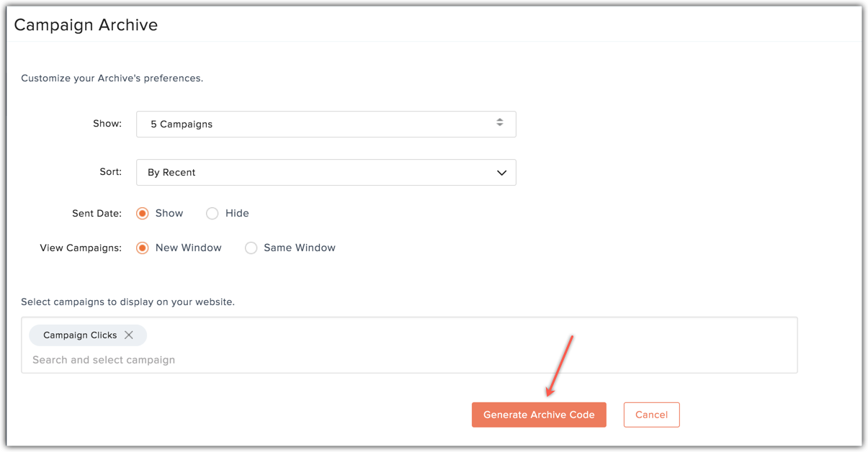Click the Campaign Archive title

pos(85,24)
